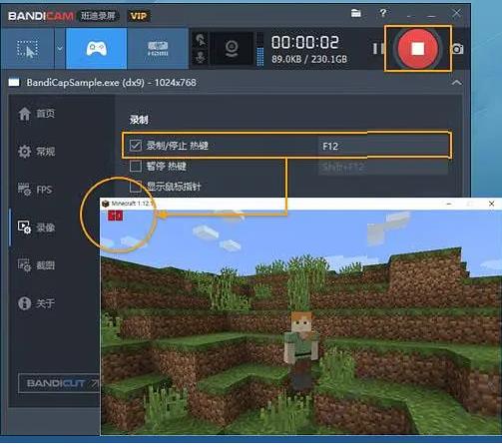Click the BANDICAM logo
Screen dimensions: 502x448
click(41, 16)
